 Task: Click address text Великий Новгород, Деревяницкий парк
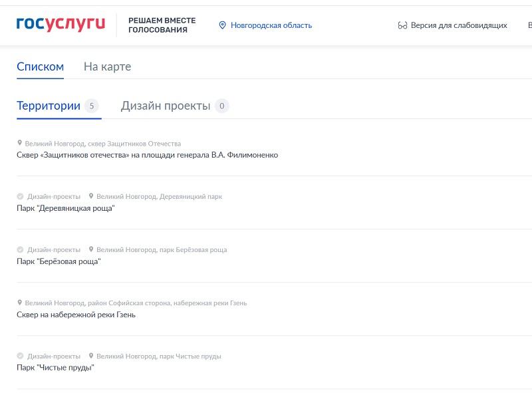point(159,197)
